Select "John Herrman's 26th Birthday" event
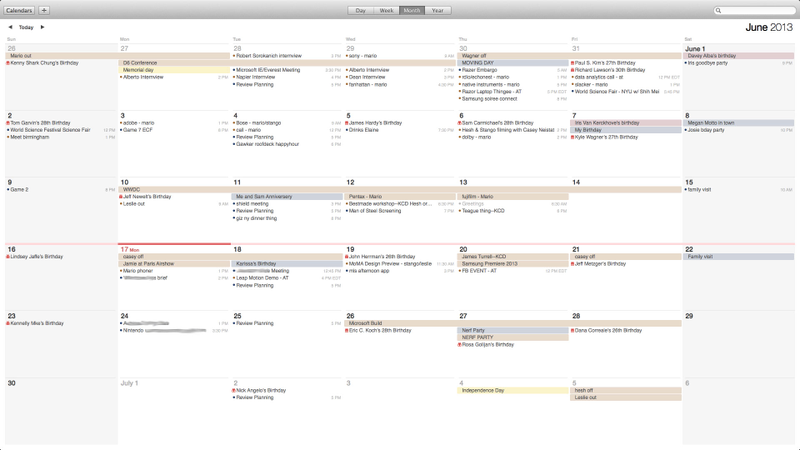Image resolution: width=800 pixels, height=450 pixels. [x=382, y=257]
